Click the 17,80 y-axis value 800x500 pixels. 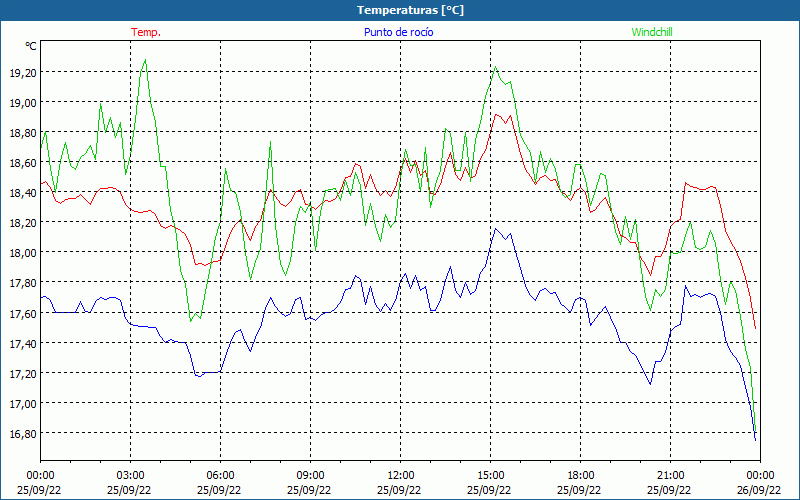coord(22,283)
